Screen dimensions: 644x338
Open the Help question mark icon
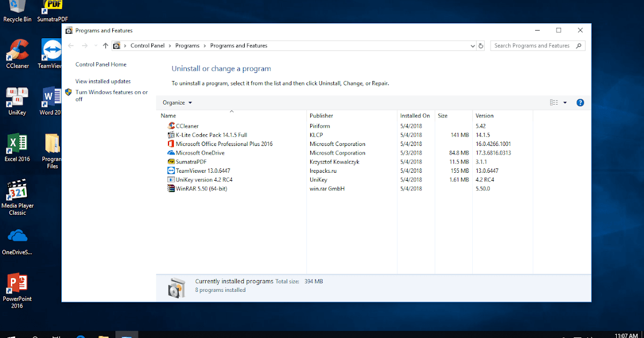pos(580,102)
